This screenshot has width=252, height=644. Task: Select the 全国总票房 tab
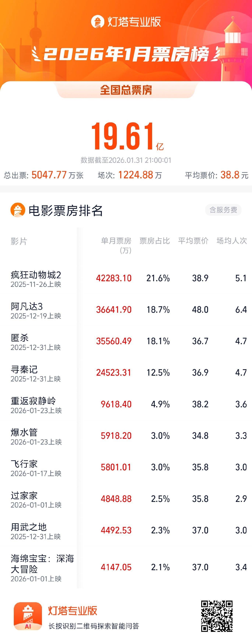(126, 90)
